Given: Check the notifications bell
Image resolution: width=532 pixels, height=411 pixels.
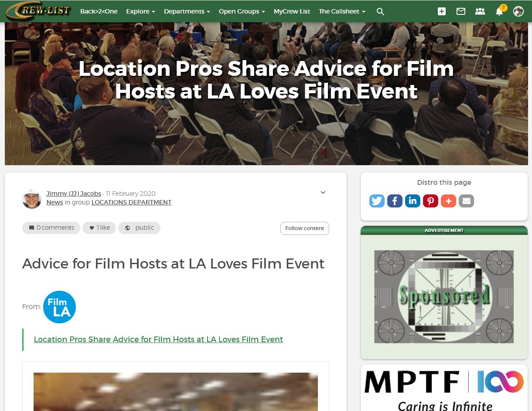Looking at the screenshot, I should click(x=499, y=12).
